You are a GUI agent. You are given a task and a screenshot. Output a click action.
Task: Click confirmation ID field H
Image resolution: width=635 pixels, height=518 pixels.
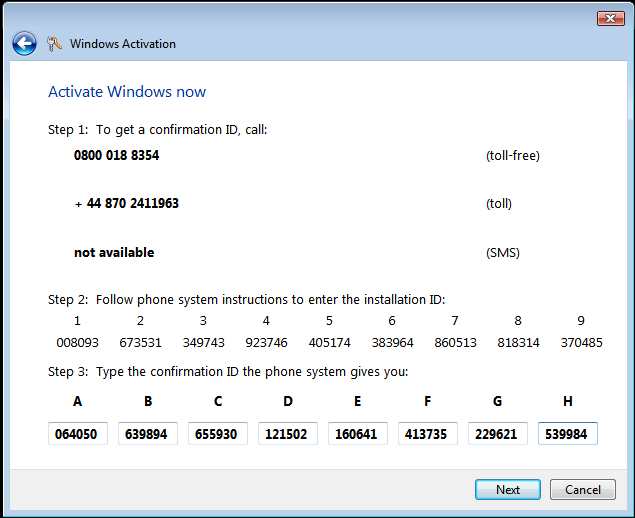568,434
